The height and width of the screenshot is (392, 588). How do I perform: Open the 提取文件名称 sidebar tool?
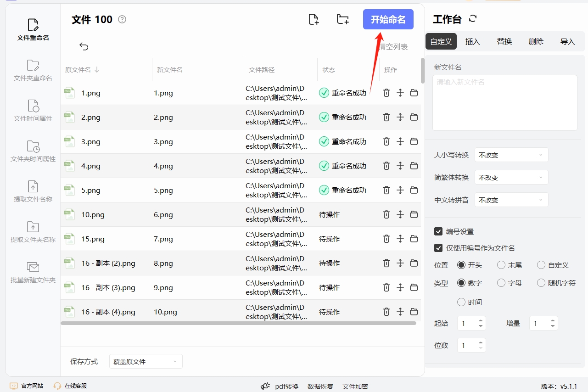point(33,192)
